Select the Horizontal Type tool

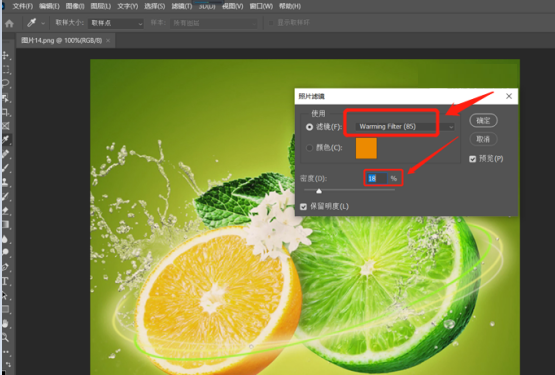click(5, 282)
